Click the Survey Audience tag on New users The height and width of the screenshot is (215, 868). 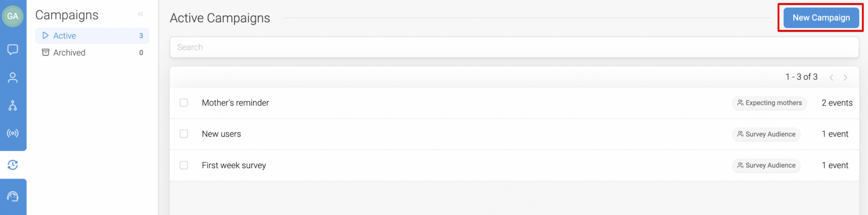(766, 134)
